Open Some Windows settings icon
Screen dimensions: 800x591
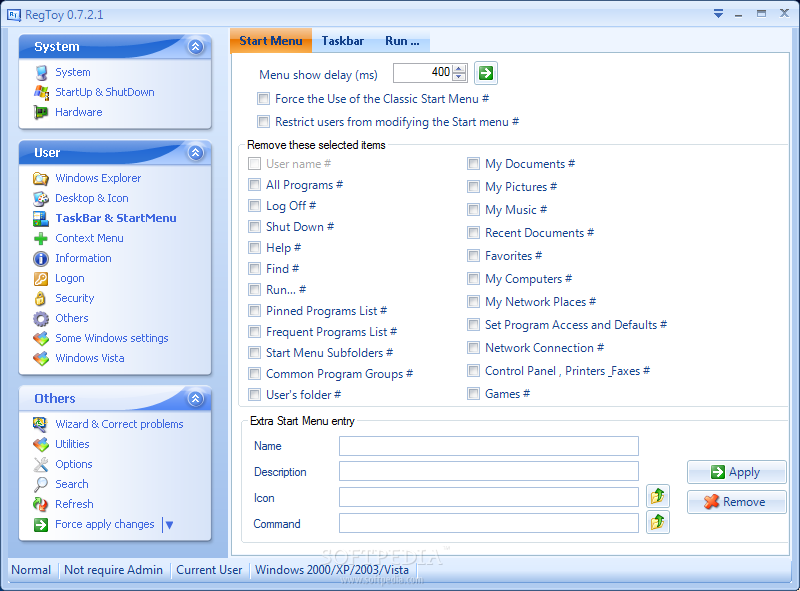pyautogui.click(x=41, y=338)
